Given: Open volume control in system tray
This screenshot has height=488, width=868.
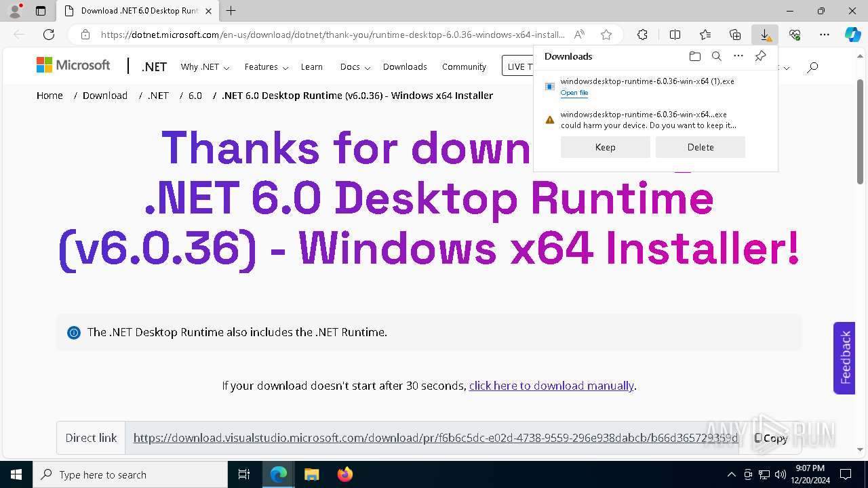Looking at the screenshot, I should [x=781, y=474].
